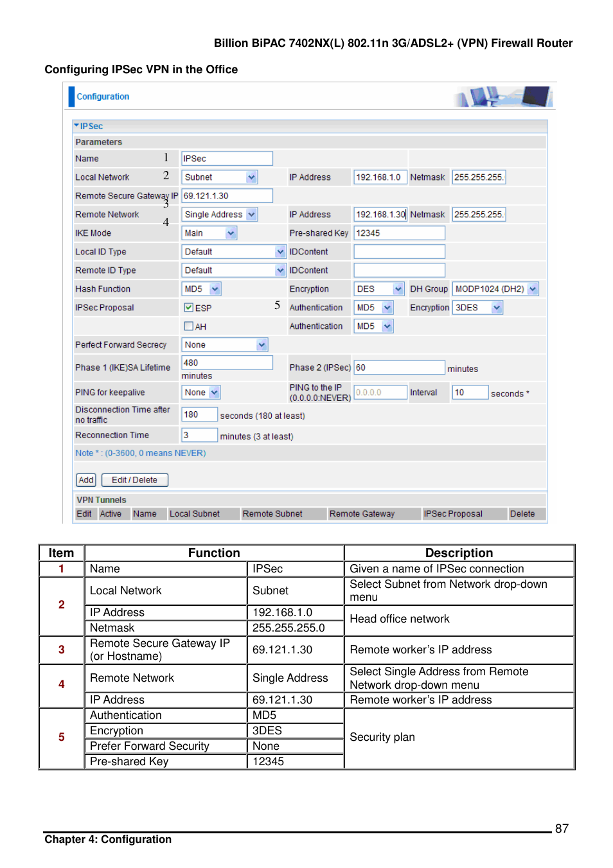Click the Local Network IP Address field
This screenshot has width=613, height=868.
click(x=380, y=177)
